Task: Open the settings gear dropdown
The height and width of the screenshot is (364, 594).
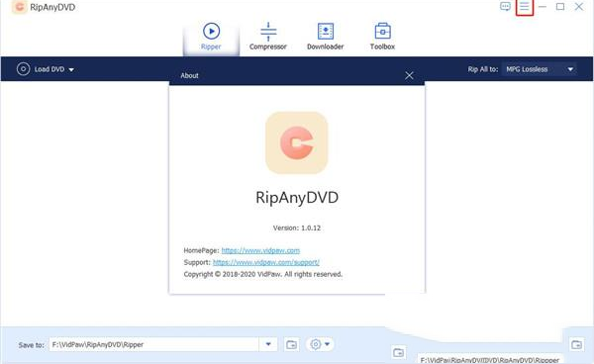Action: pos(320,344)
